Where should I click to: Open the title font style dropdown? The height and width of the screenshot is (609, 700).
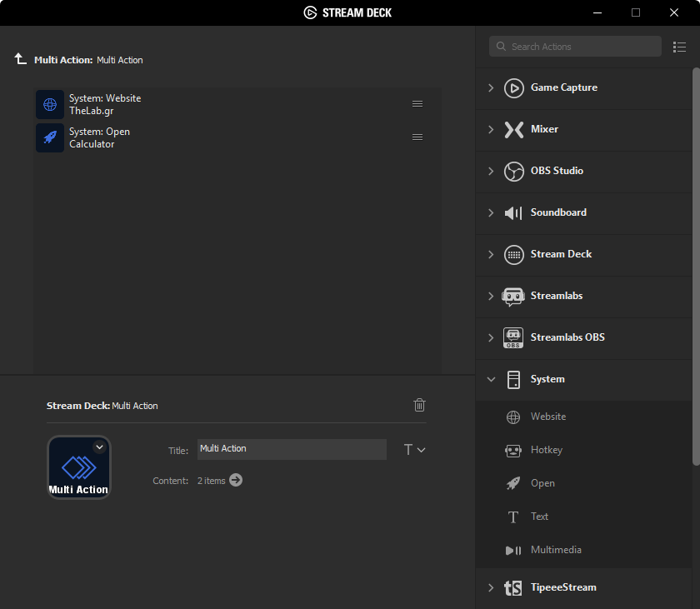pyautogui.click(x=414, y=450)
